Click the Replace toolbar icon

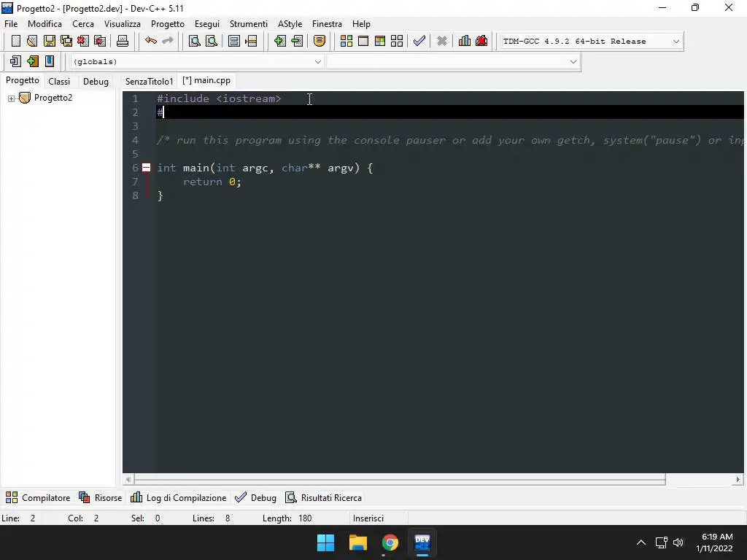coord(212,41)
